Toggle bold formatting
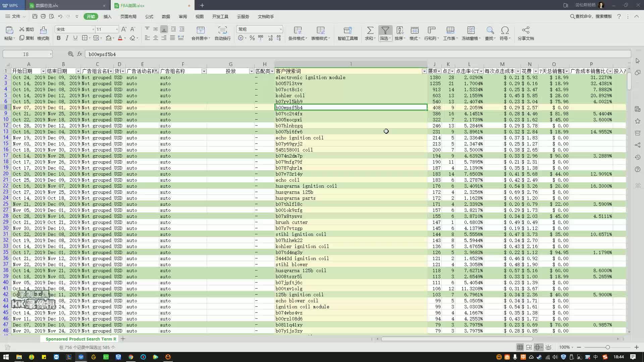 [x=59, y=38]
